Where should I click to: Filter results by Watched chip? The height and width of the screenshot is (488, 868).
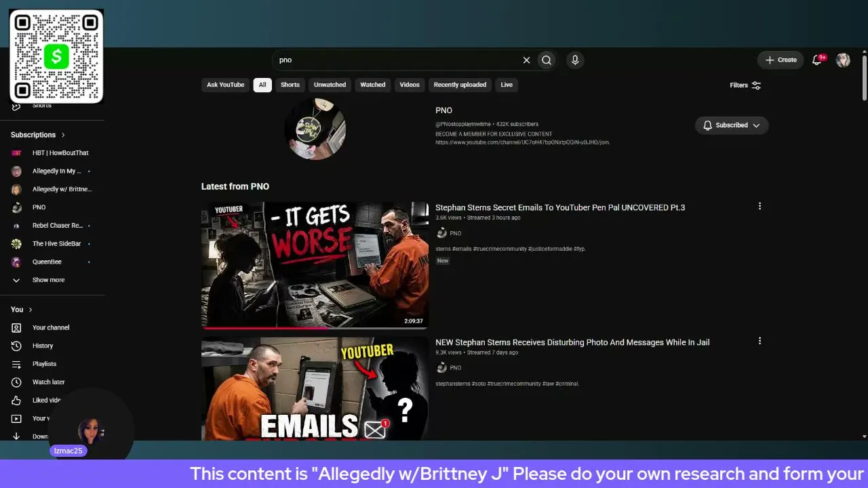pos(372,85)
